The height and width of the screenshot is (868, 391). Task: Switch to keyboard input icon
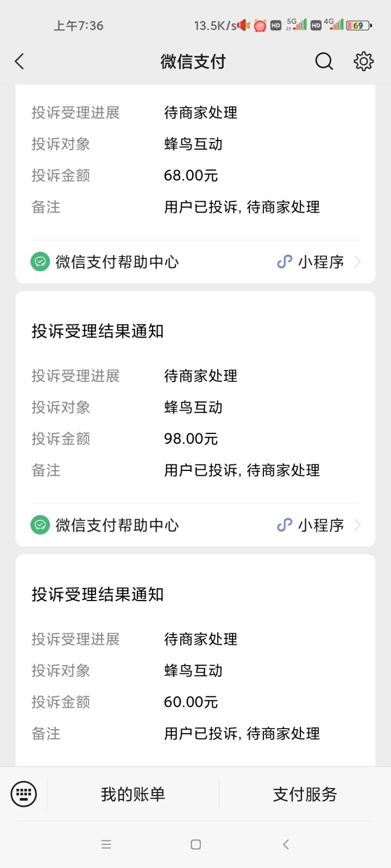tap(24, 794)
